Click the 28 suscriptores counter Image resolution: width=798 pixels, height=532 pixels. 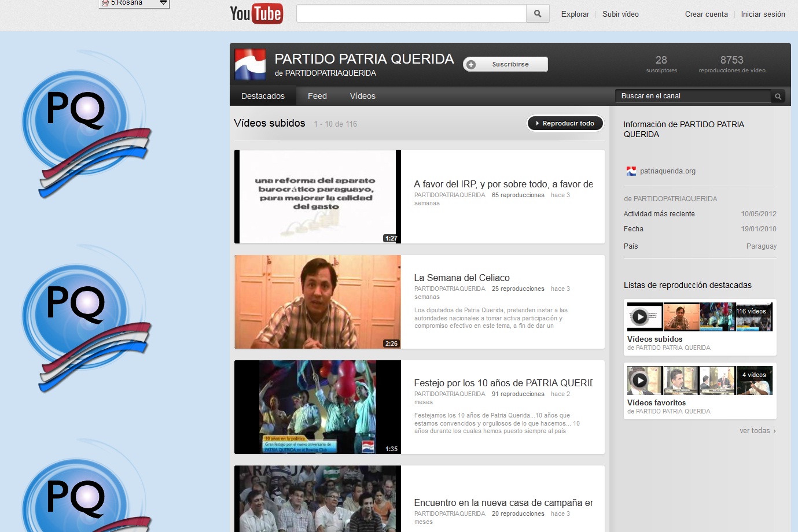(661, 64)
